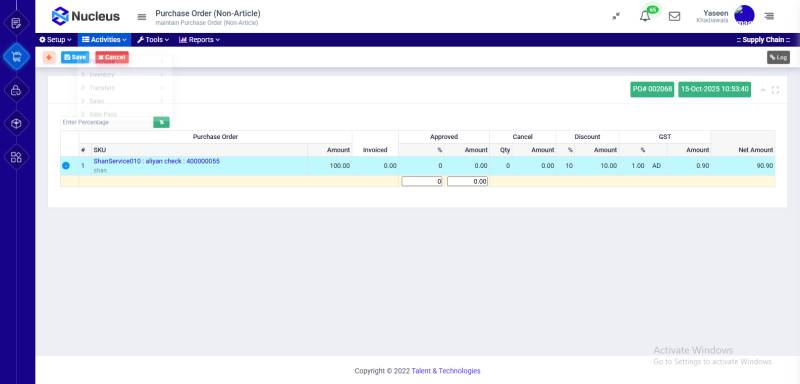Apply percentage with the green button
Viewport: 800px width, 384px height.
pyautogui.click(x=161, y=122)
